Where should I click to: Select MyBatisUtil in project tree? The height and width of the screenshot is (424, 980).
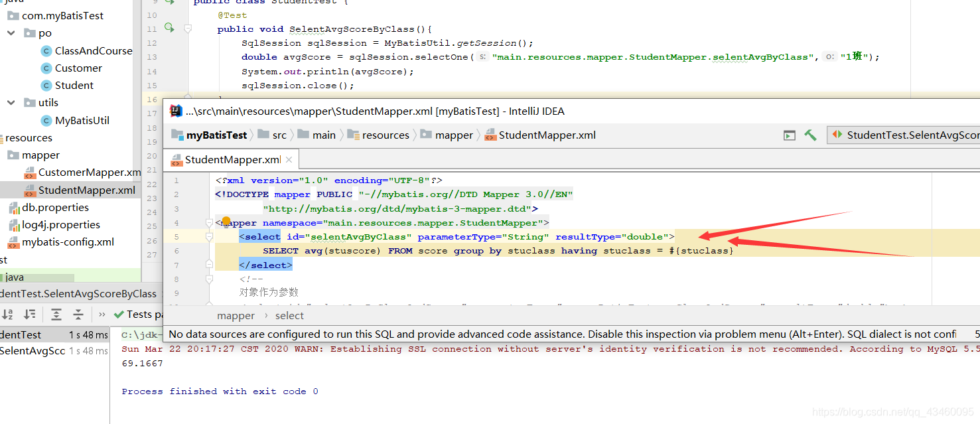coord(82,120)
